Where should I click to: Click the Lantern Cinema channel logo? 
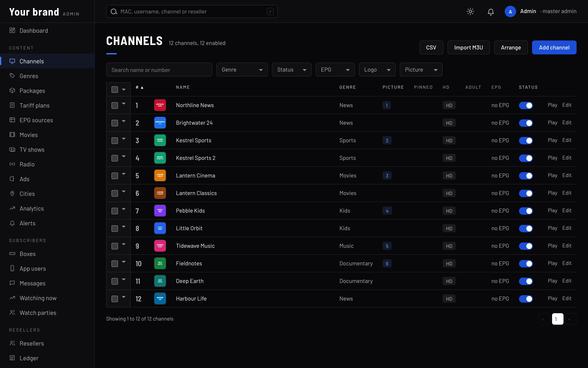[160, 175]
